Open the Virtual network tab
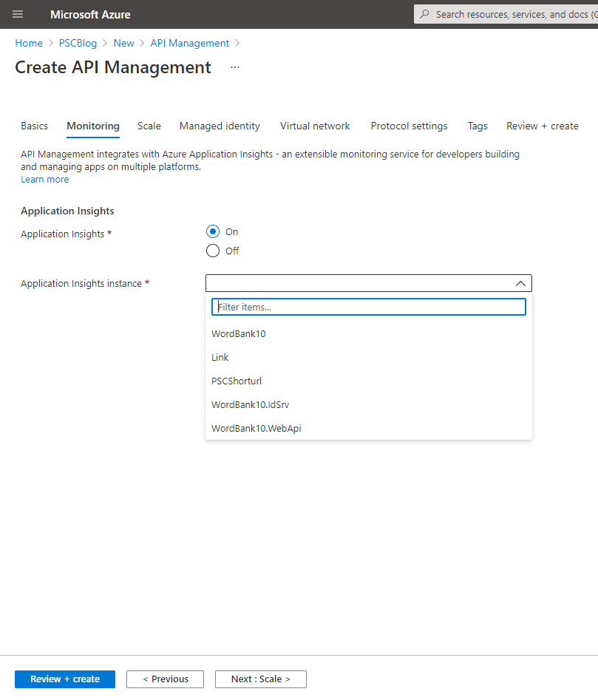The height and width of the screenshot is (700, 598). point(315,126)
